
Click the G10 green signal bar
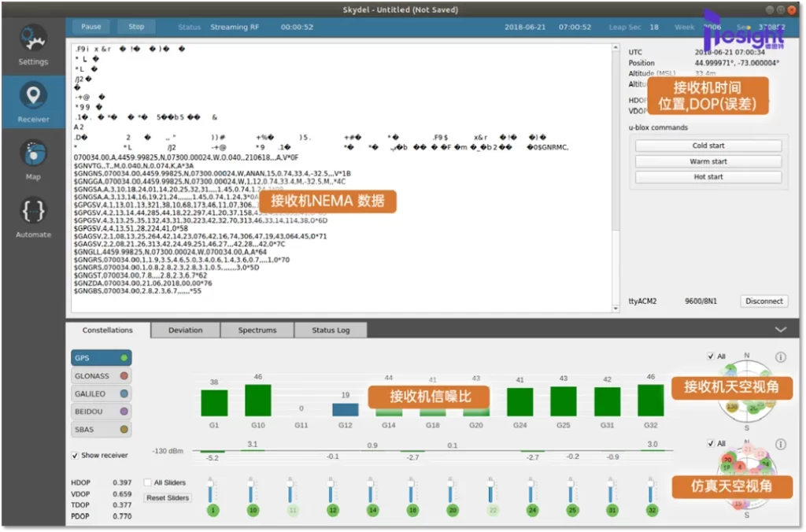[258, 400]
